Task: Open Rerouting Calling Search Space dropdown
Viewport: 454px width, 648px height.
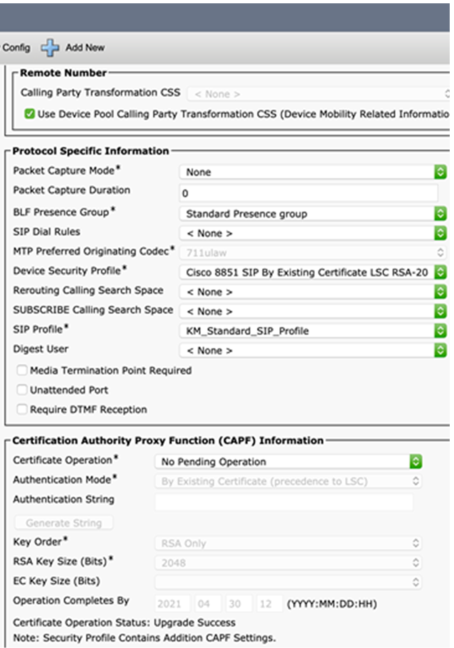Action: coord(313,292)
